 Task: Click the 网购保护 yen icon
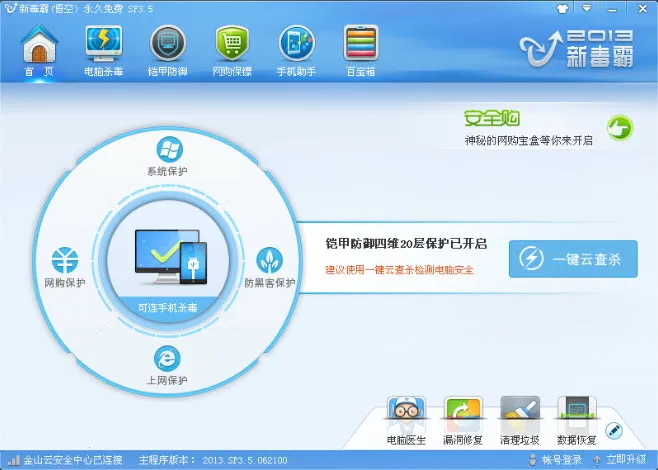pos(65,260)
